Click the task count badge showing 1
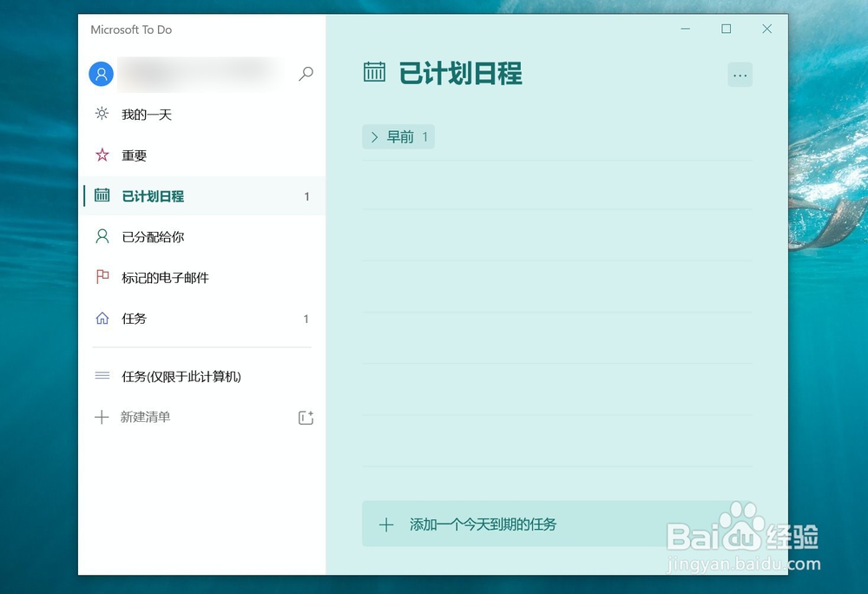This screenshot has height=594, width=868. coord(306,195)
